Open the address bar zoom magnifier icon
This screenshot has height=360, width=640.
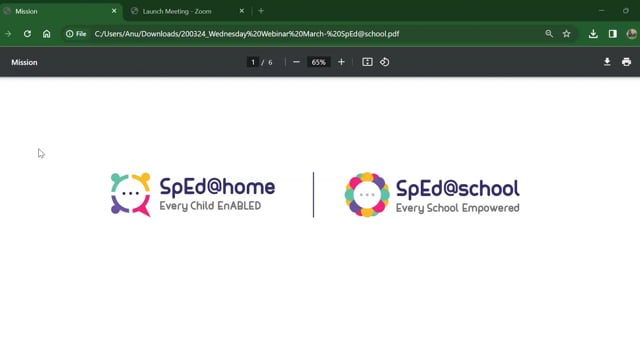549,34
